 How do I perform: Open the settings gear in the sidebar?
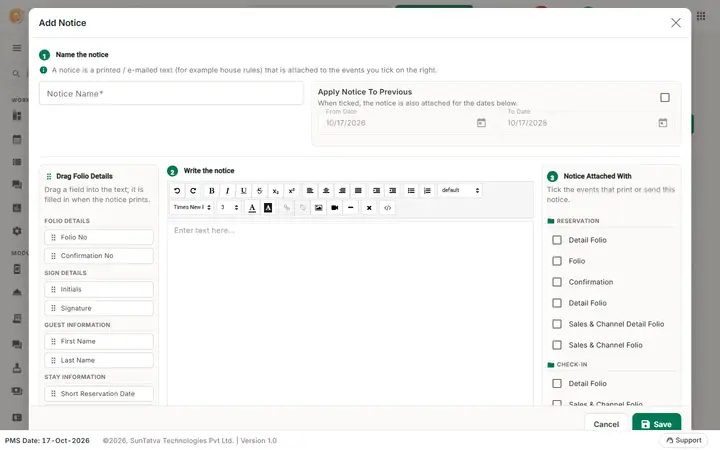(17, 231)
